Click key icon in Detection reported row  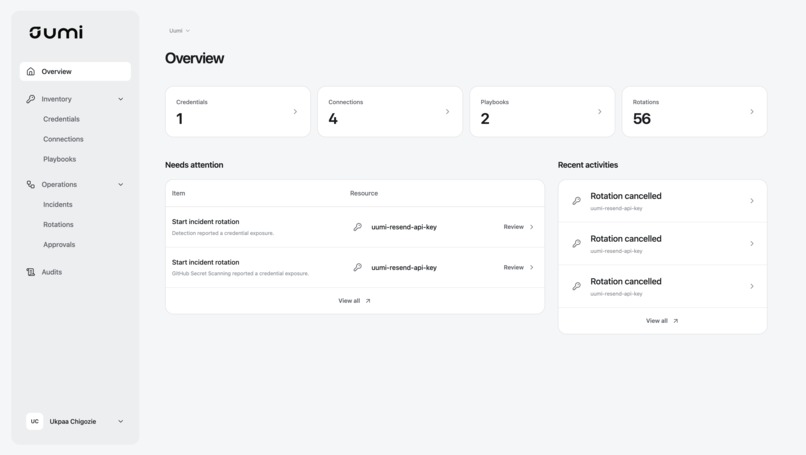(x=358, y=227)
